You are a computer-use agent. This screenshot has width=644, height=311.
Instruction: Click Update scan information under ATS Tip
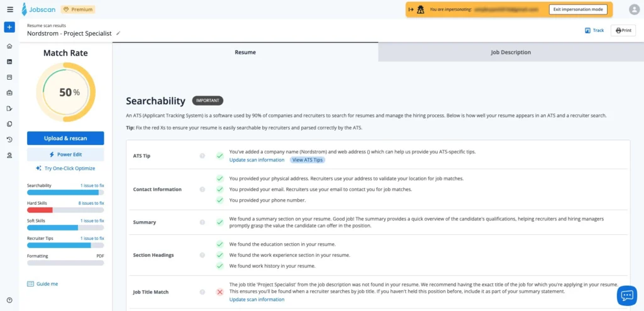point(257,160)
